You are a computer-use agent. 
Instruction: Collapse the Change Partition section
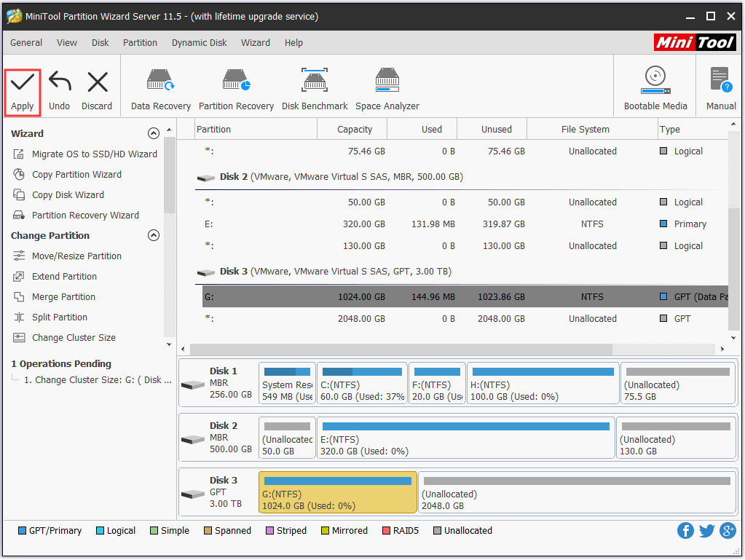[x=154, y=236]
